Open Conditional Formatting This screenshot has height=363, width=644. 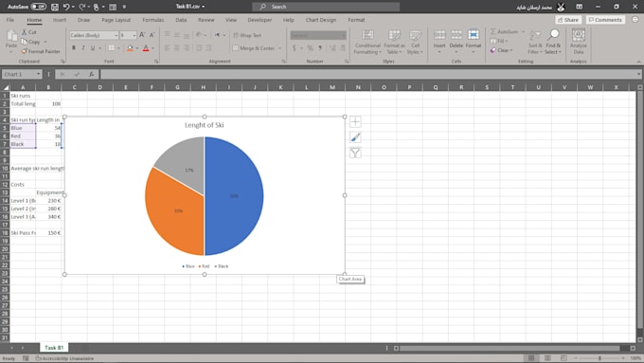point(367,42)
